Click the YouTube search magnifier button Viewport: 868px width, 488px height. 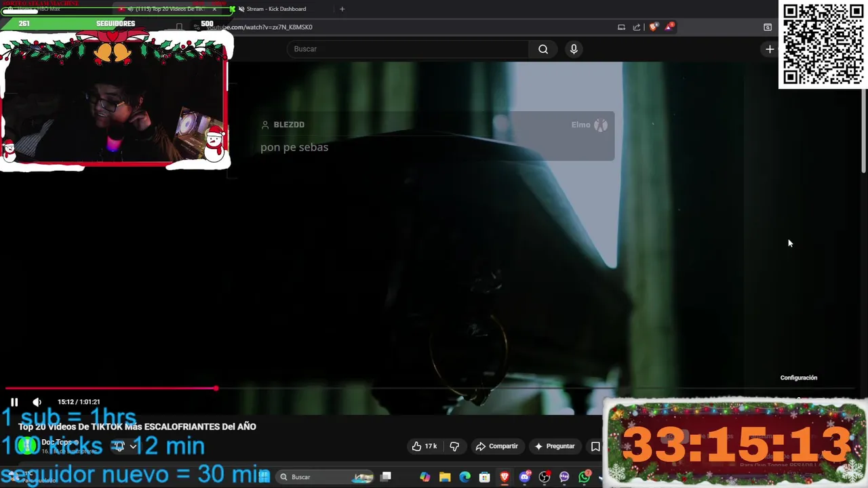[543, 49]
